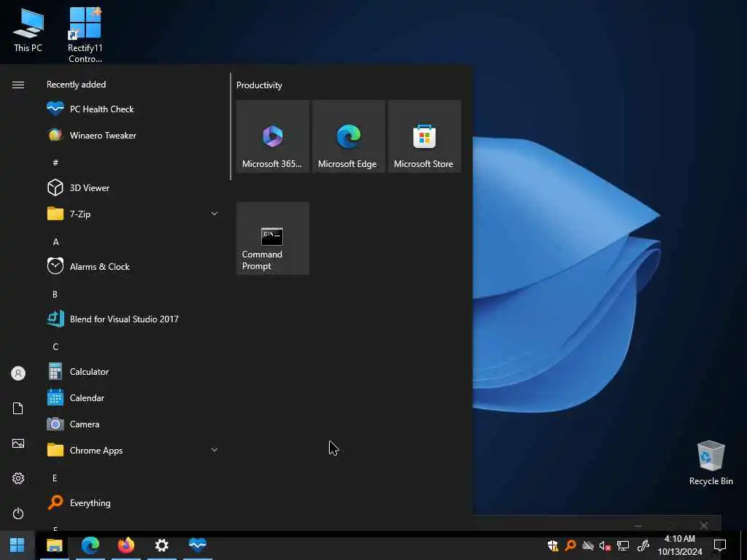Switch to PC Health Check on the taskbar
747x560 pixels.
point(197,545)
